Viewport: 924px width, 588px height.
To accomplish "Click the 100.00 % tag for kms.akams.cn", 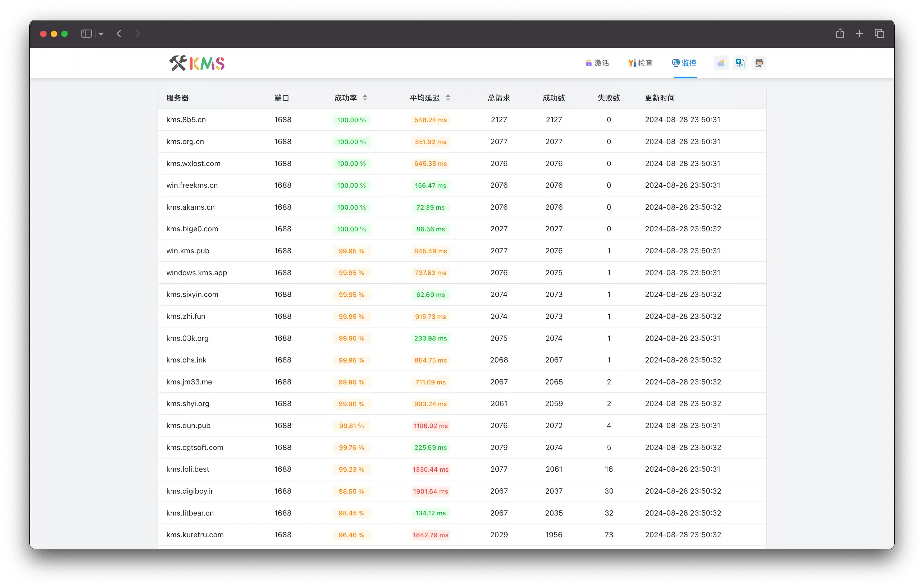I will [351, 208].
